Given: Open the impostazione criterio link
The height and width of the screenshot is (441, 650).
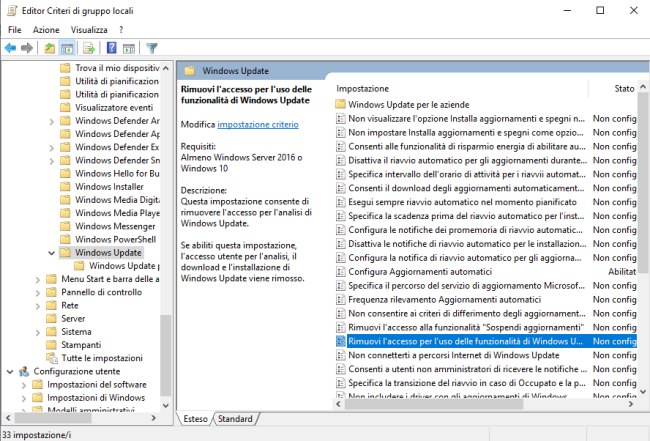Looking at the screenshot, I should (258, 124).
